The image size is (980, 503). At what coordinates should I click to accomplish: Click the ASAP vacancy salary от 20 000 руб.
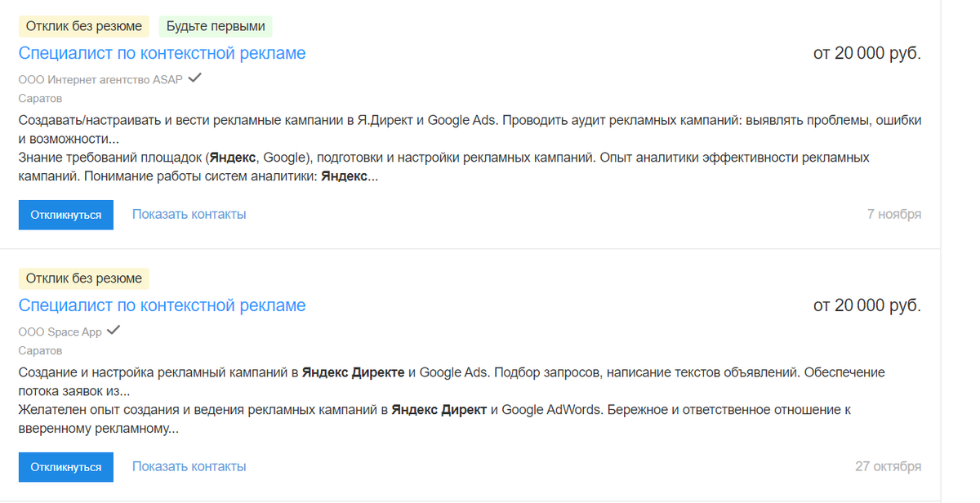[x=867, y=53]
